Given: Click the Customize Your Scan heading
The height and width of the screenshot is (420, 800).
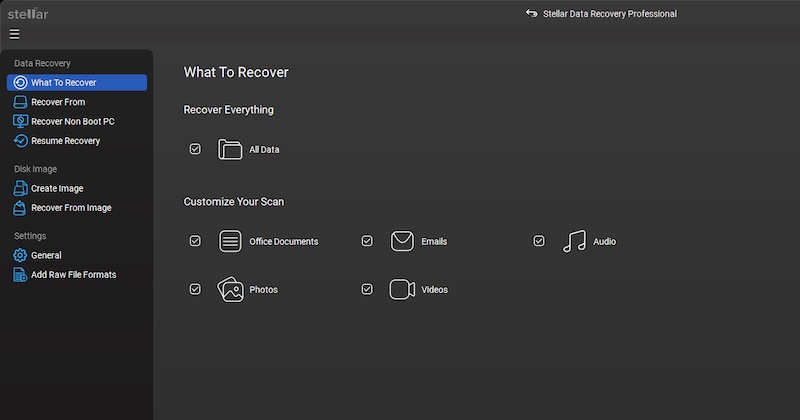Looking at the screenshot, I should click(234, 202).
